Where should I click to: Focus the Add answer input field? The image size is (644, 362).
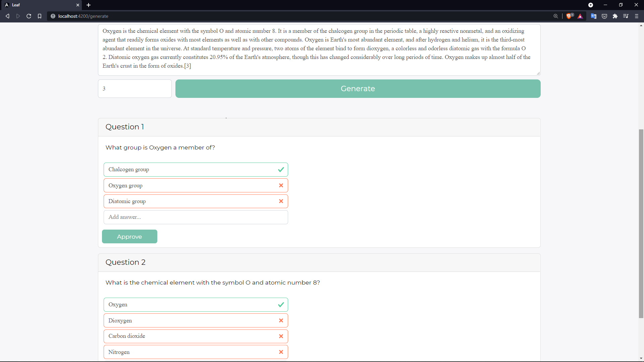point(196,217)
